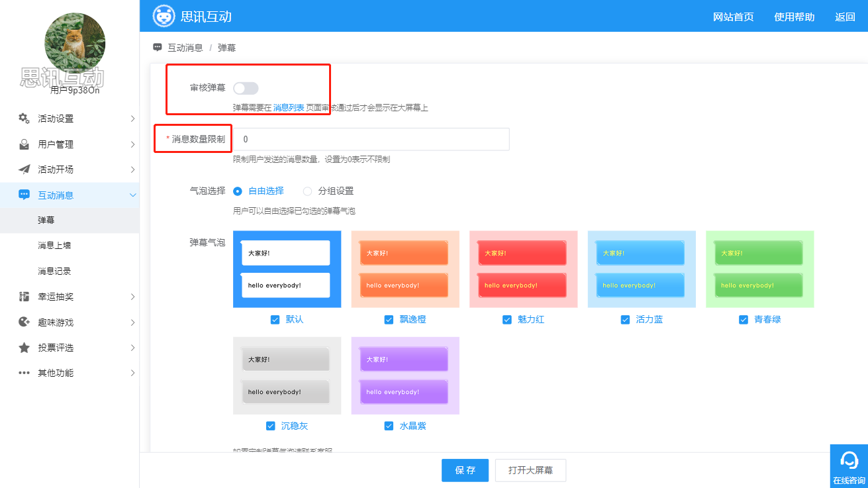This screenshot has width=868, height=488.
Task: Click the 思讯互动 robot logo icon
Action: click(164, 16)
